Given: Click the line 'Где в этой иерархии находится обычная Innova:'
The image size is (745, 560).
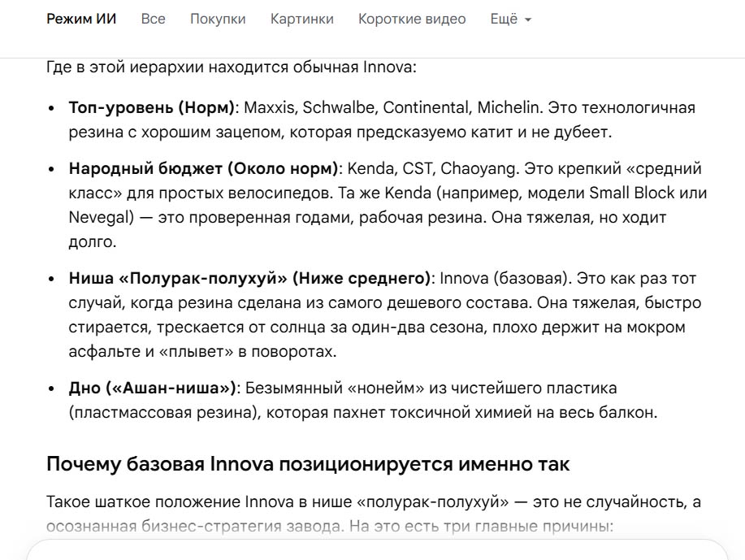Looking at the screenshot, I should (x=232, y=67).
